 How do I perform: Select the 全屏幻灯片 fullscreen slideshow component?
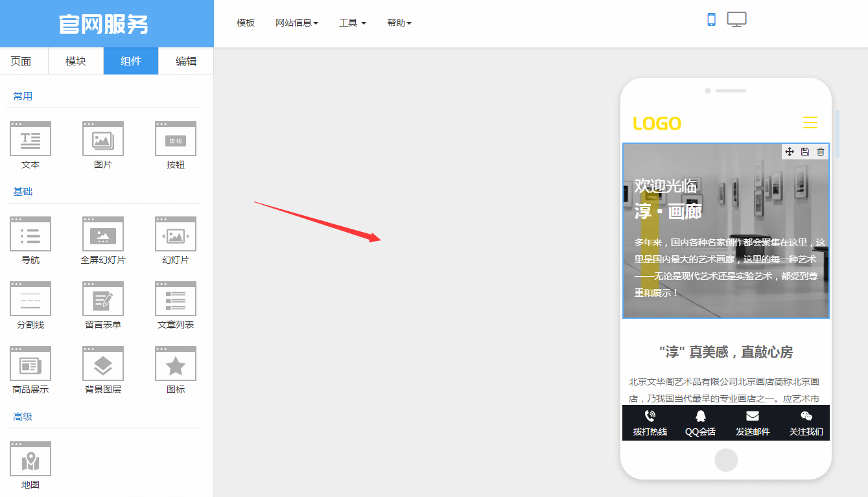[103, 234]
